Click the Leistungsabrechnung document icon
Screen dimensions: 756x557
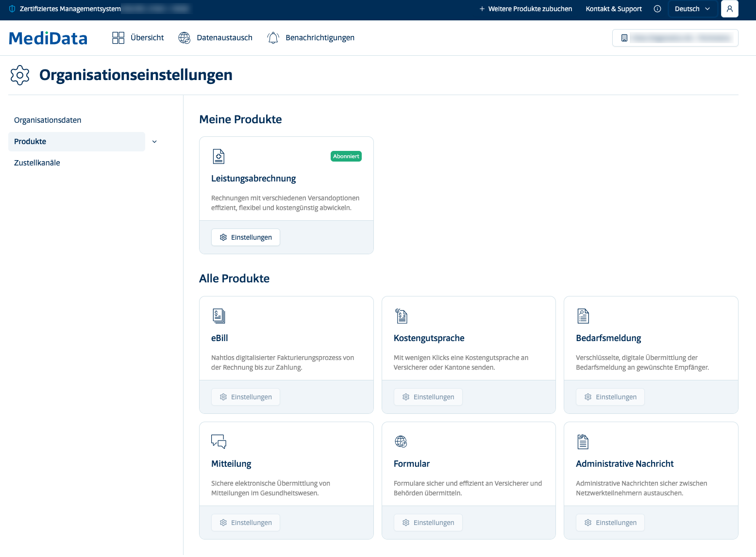219,156
